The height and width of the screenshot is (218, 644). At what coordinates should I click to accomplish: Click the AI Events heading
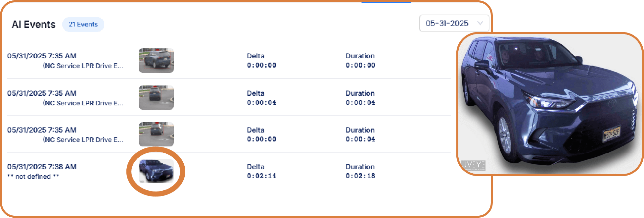(x=33, y=25)
